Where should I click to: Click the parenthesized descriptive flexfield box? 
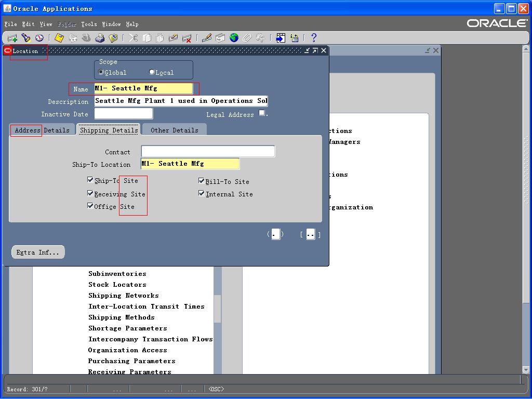[x=275, y=234]
